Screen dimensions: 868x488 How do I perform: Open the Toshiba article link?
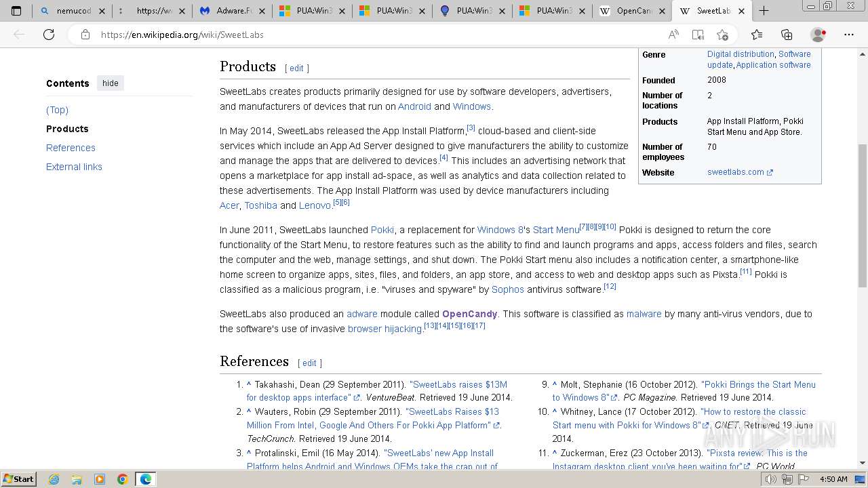260,205
